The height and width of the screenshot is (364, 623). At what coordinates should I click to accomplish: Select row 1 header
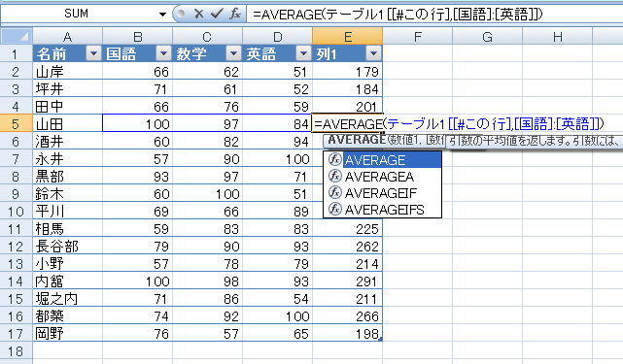(x=16, y=53)
